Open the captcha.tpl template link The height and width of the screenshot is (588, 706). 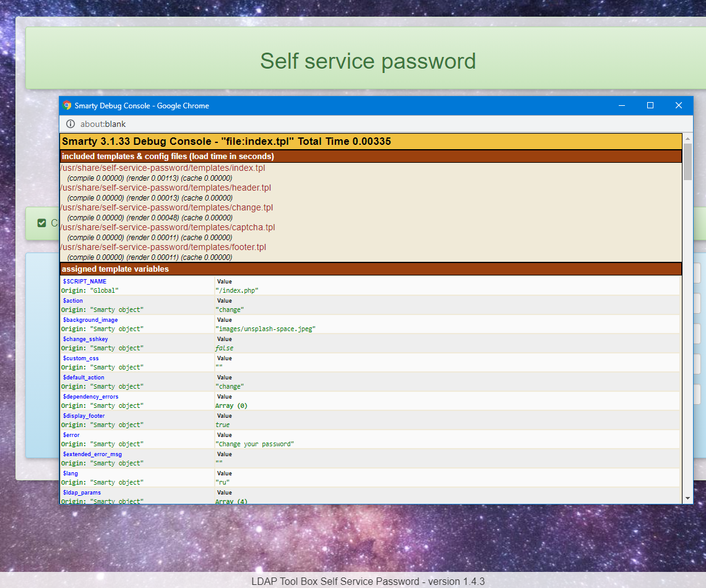[166, 227]
